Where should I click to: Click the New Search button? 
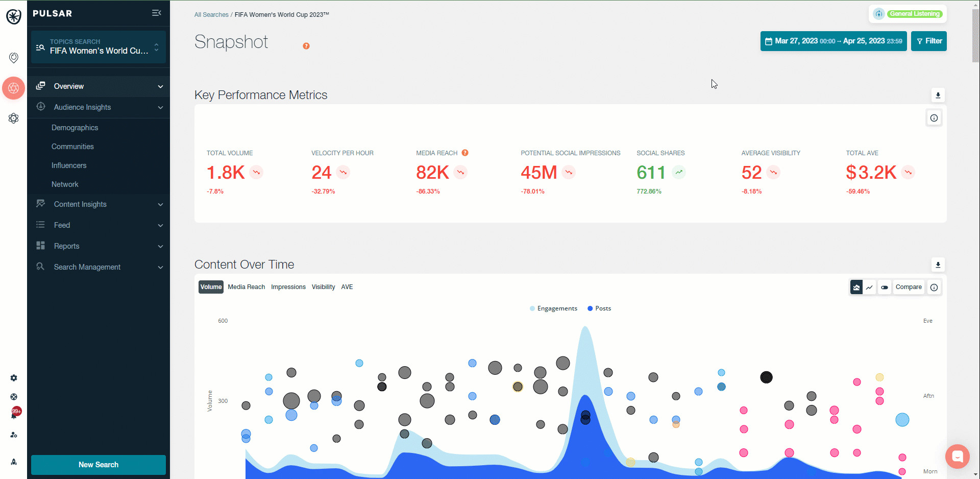tap(99, 465)
